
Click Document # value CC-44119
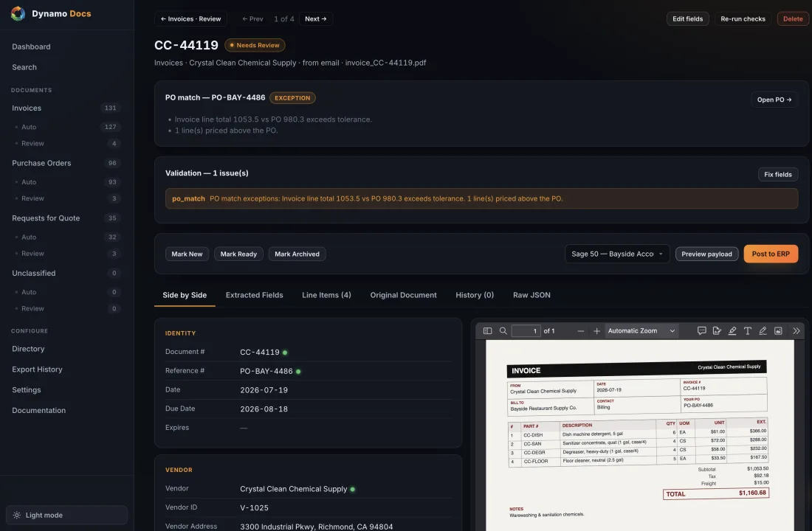(x=259, y=352)
